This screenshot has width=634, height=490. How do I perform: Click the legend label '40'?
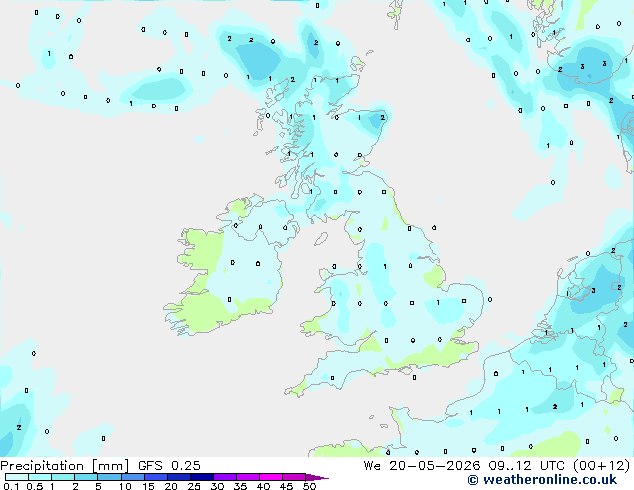pyautogui.click(x=263, y=486)
